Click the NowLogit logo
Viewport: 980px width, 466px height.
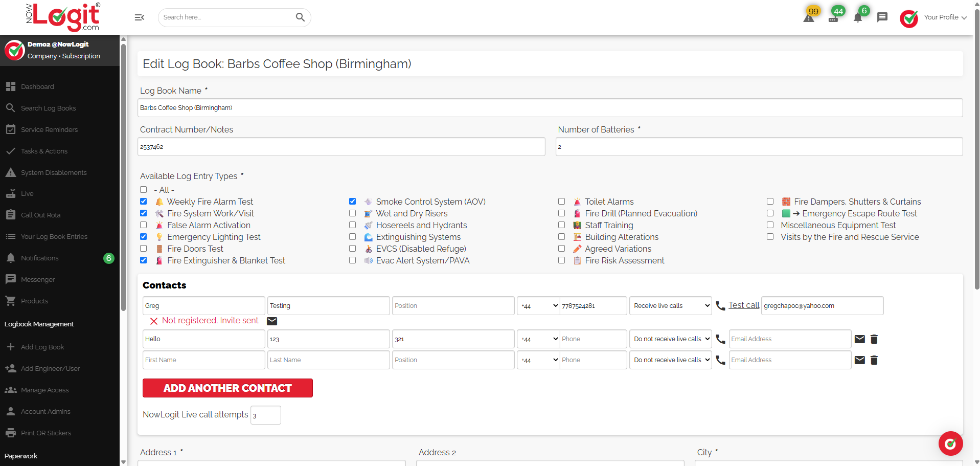point(62,17)
